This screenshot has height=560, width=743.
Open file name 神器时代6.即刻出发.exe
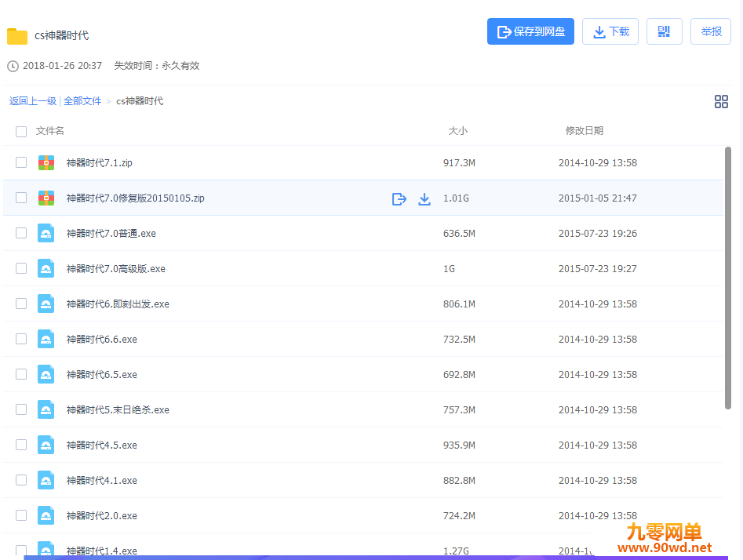(118, 304)
